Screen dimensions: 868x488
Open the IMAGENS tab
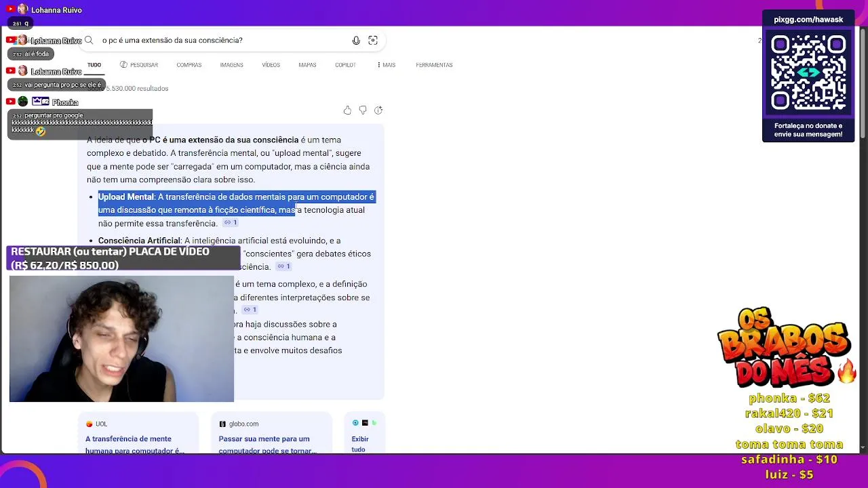[231, 65]
